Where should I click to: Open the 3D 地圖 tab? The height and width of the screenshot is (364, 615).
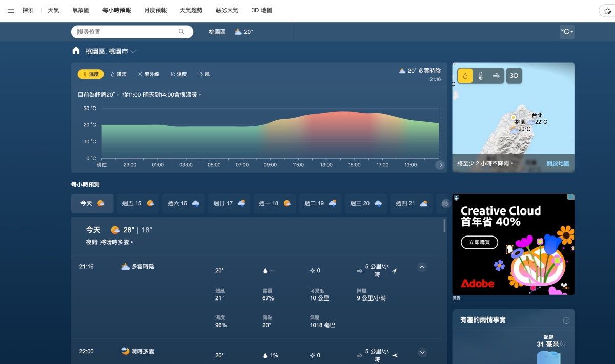point(262,10)
